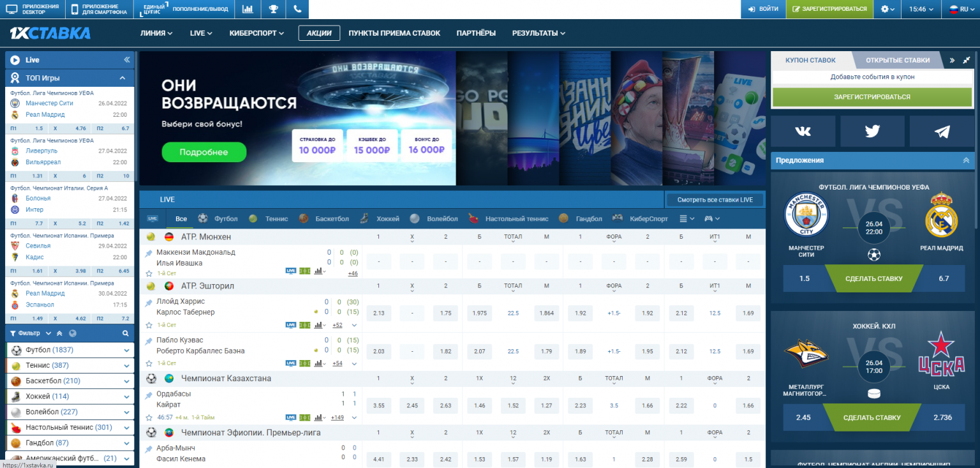Viewport: 980px width, 468px height.
Task: Go to ПУНКТЫ ПРИЕМА СТАВОК
Action: 394,33
